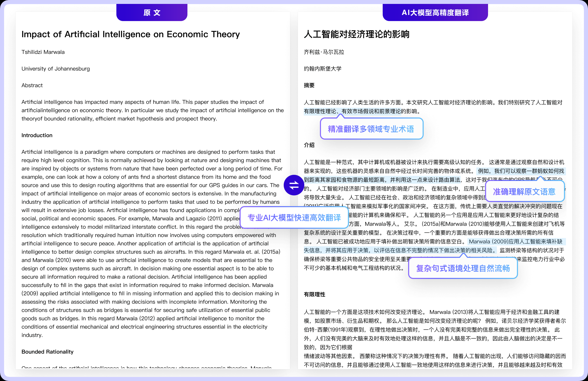The height and width of the screenshot is (381, 588).
Task: Click the highlighted 有限理性理论 term text
Action: coord(320,111)
